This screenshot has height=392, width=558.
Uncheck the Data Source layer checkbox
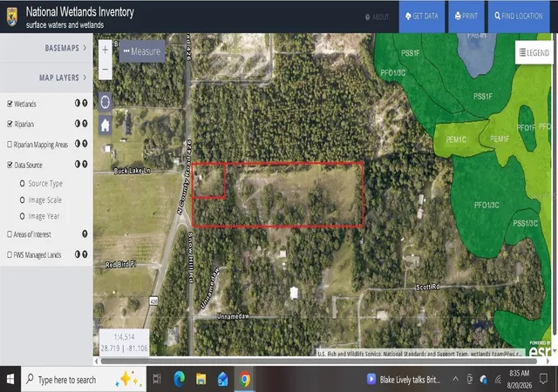pyautogui.click(x=10, y=165)
